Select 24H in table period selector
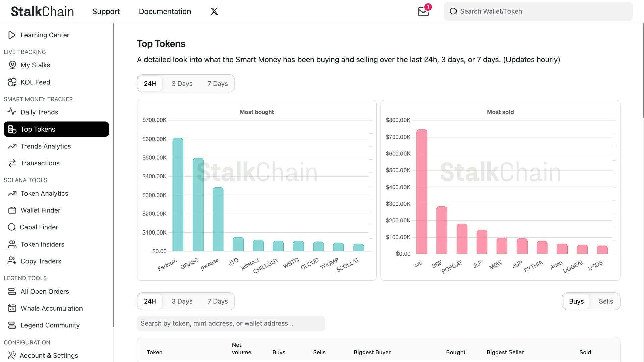644x362 pixels. tap(150, 301)
